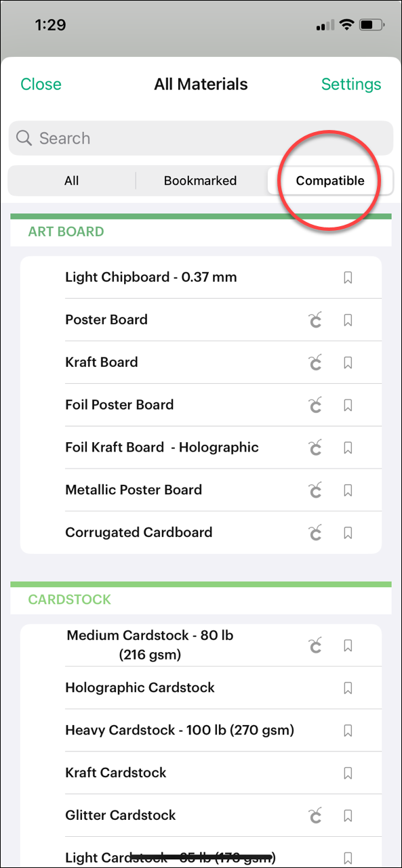Image resolution: width=402 pixels, height=868 pixels.
Task: Click the Cricut badge for Medium Cardstock 80 lb
Action: [315, 645]
